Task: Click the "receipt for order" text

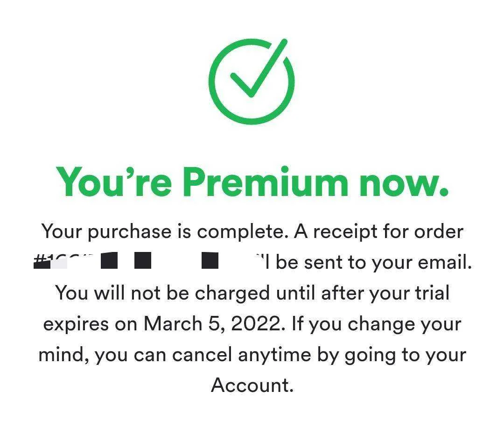Action: 388,231
